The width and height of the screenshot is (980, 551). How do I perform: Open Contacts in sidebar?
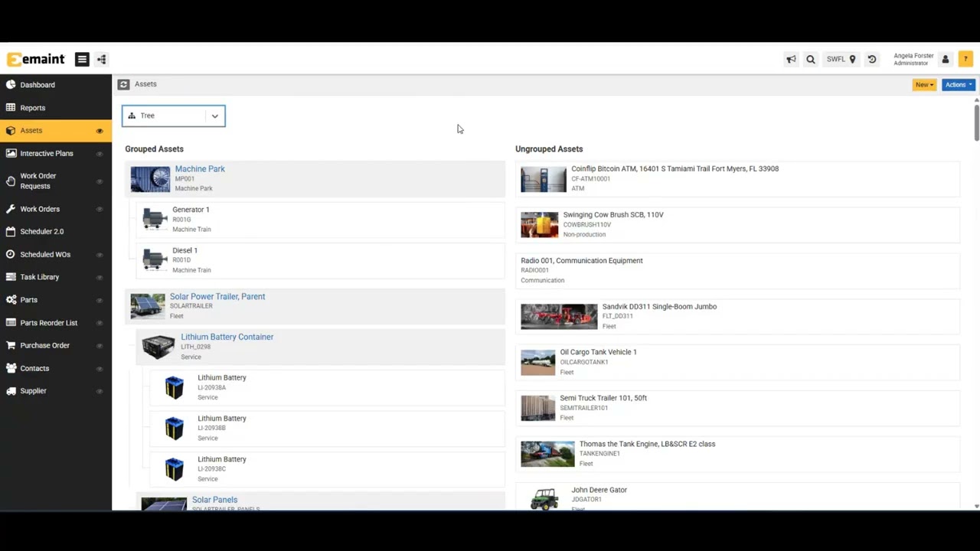point(56,368)
